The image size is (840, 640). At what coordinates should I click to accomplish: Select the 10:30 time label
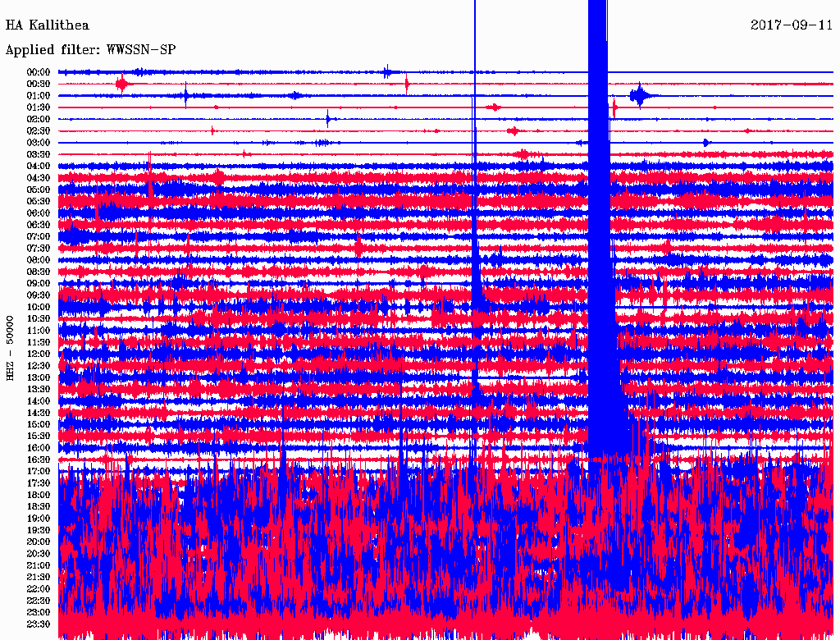(39, 318)
